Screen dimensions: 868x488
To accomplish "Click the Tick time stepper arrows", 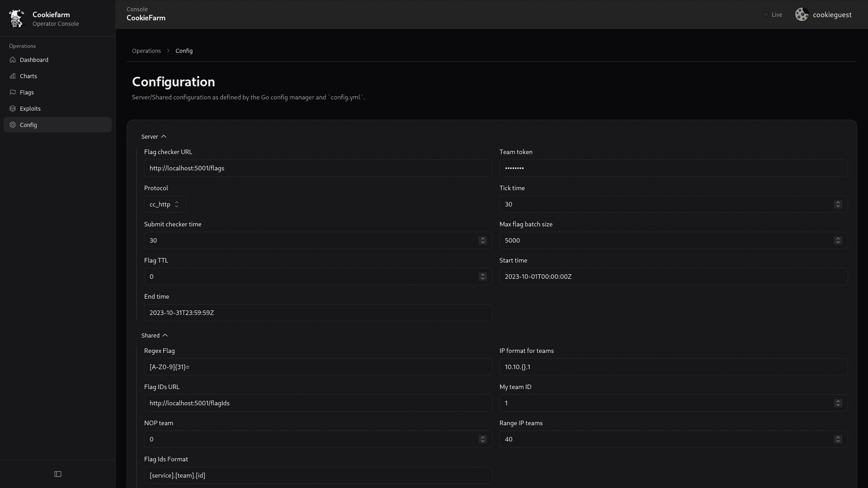I will [x=838, y=204].
